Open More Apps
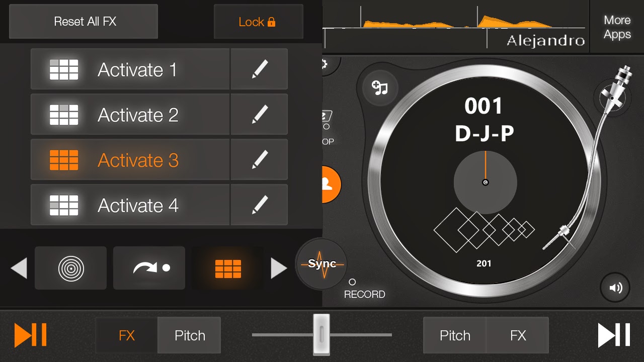 [617, 27]
